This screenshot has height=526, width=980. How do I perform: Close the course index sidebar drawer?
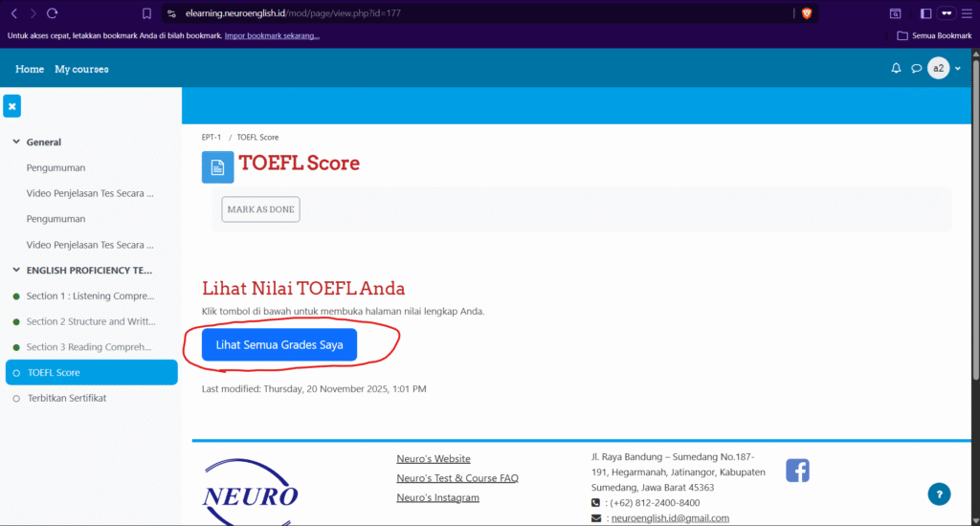coord(11,106)
